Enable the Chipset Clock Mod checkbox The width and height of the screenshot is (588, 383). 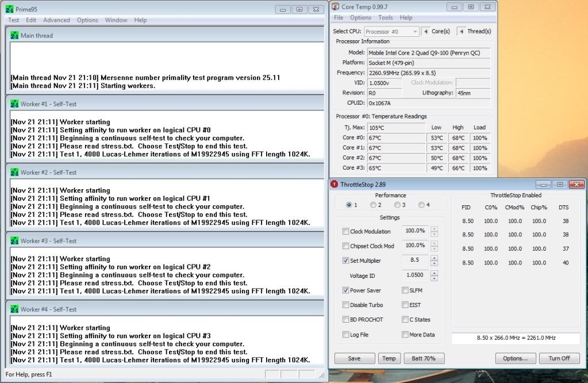click(346, 246)
